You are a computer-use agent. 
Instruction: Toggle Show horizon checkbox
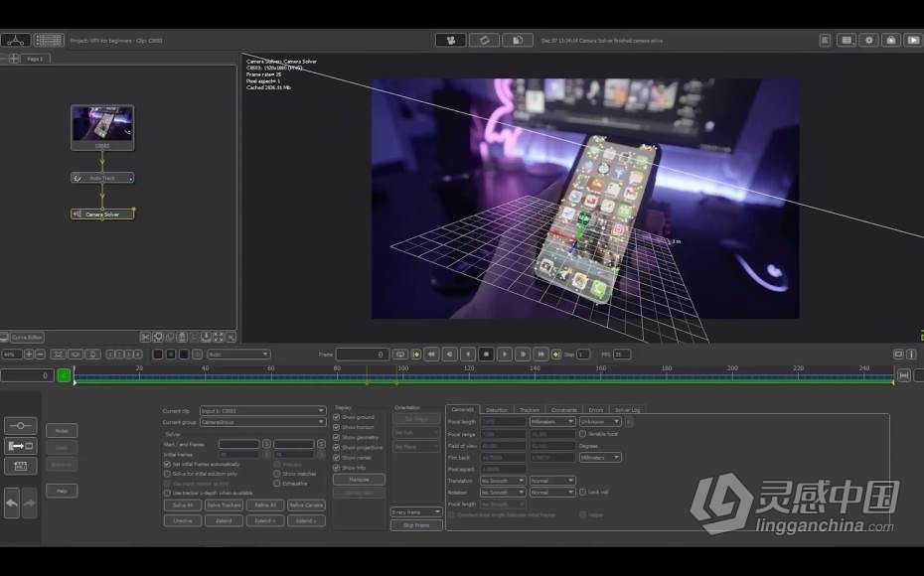click(x=337, y=427)
